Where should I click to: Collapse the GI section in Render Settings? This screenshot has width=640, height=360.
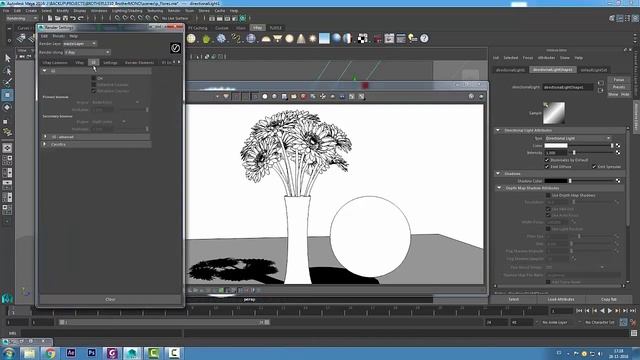click(44, 71)
